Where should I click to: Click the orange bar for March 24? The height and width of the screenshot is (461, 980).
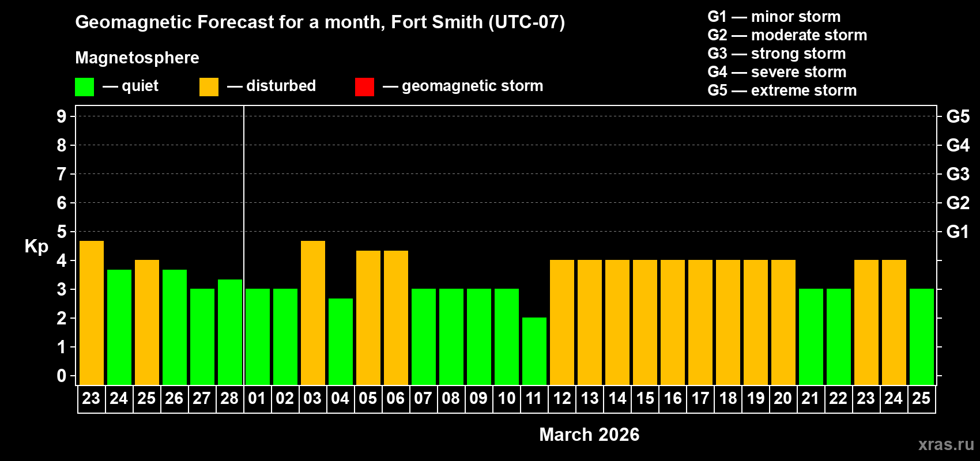tap(894, 323)
